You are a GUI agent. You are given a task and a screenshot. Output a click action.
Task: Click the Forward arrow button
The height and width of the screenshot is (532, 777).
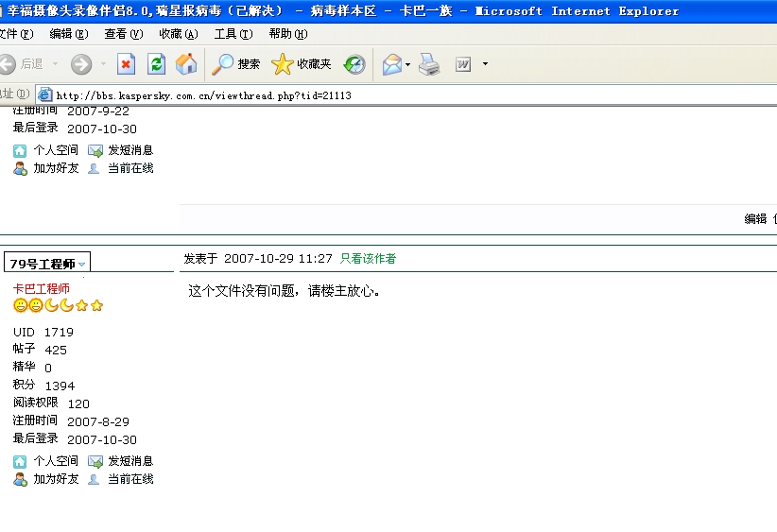pos(81,64)
